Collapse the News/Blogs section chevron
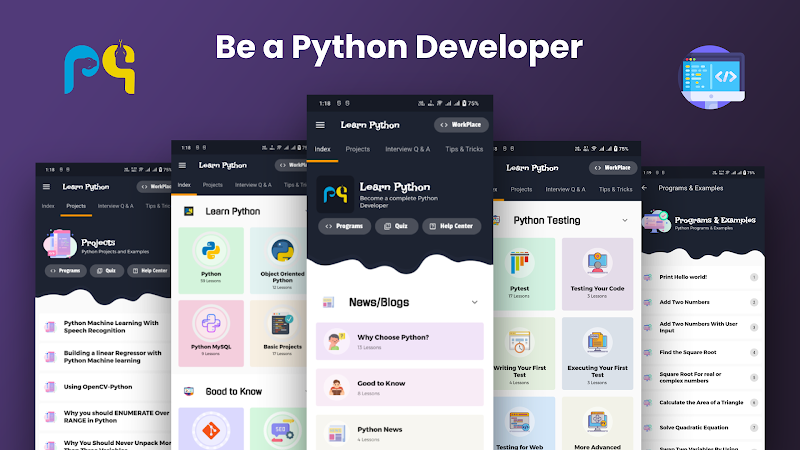Image resolution: width=800 pixels, height=450 pixels. 474,303
